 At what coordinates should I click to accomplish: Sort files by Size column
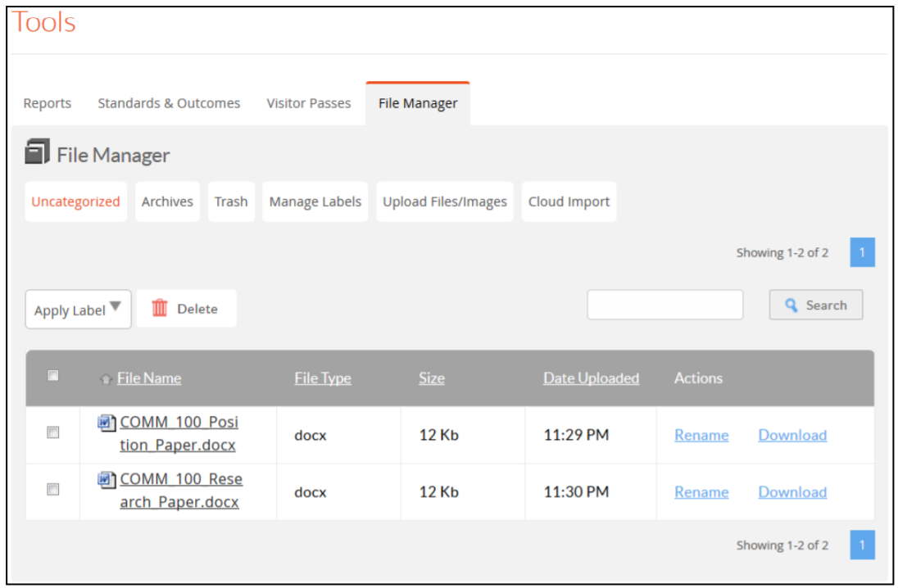(432, 378)
